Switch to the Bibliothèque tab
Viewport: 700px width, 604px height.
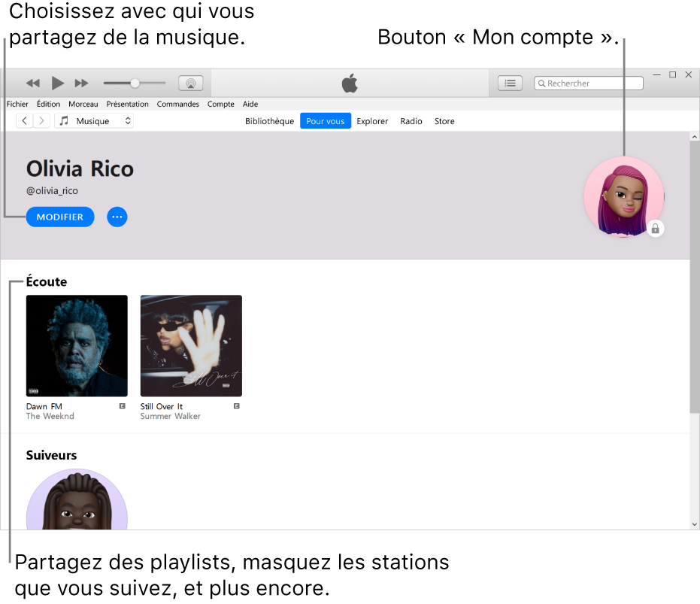point(269,120)
